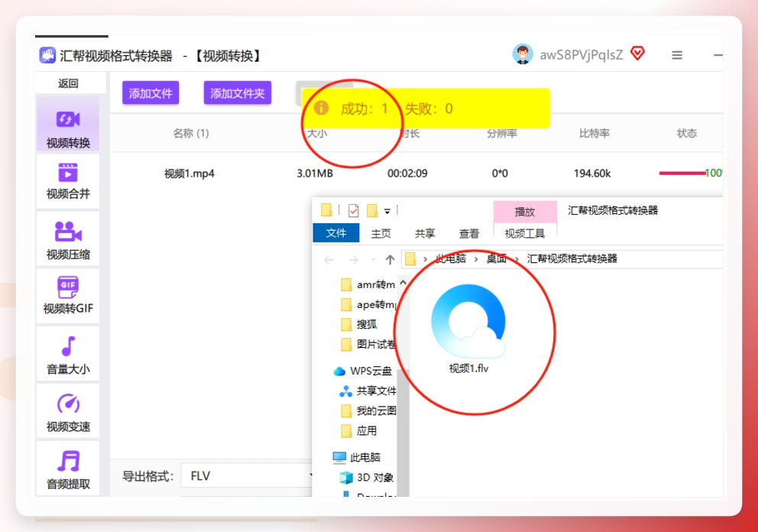Click the 播放 contextual tab header
Viewport: 758px width, 532px height.
click(525, 212)
